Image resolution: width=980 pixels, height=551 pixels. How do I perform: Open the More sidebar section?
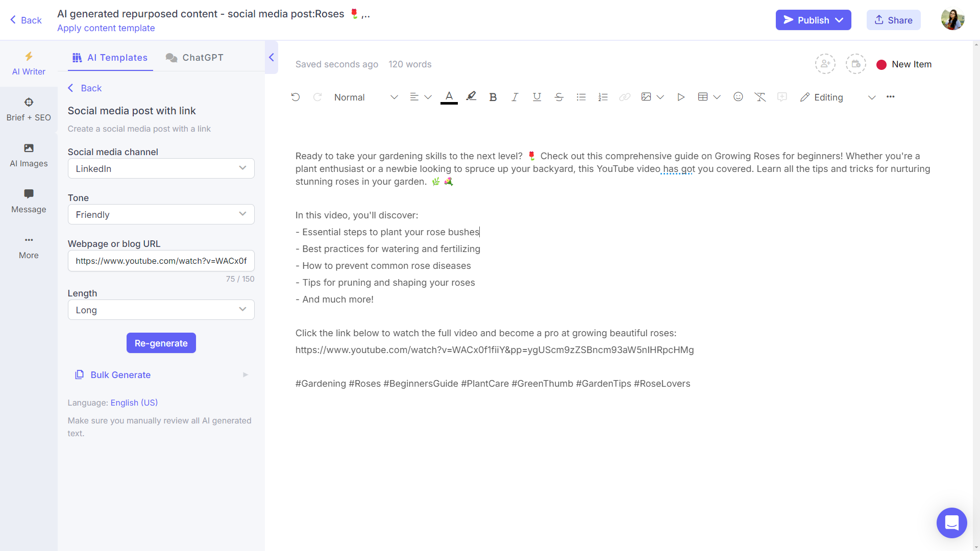point(29,247)
